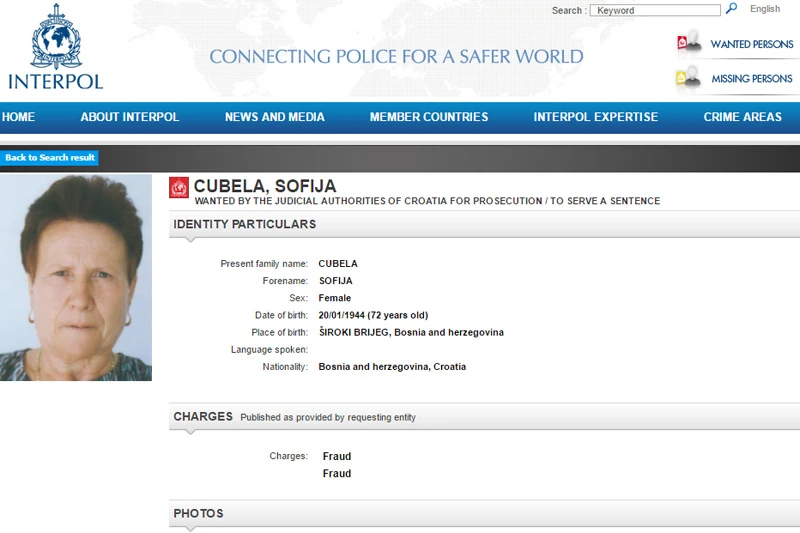Screen dimensions: 800x533
Task: Click the wanted person photo
Action: (76, 277)
